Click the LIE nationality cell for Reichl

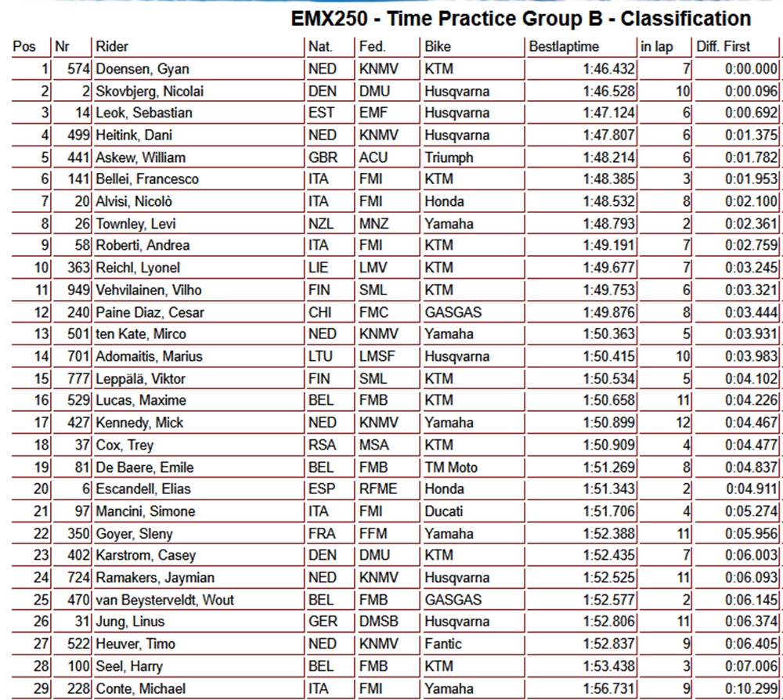318,268
